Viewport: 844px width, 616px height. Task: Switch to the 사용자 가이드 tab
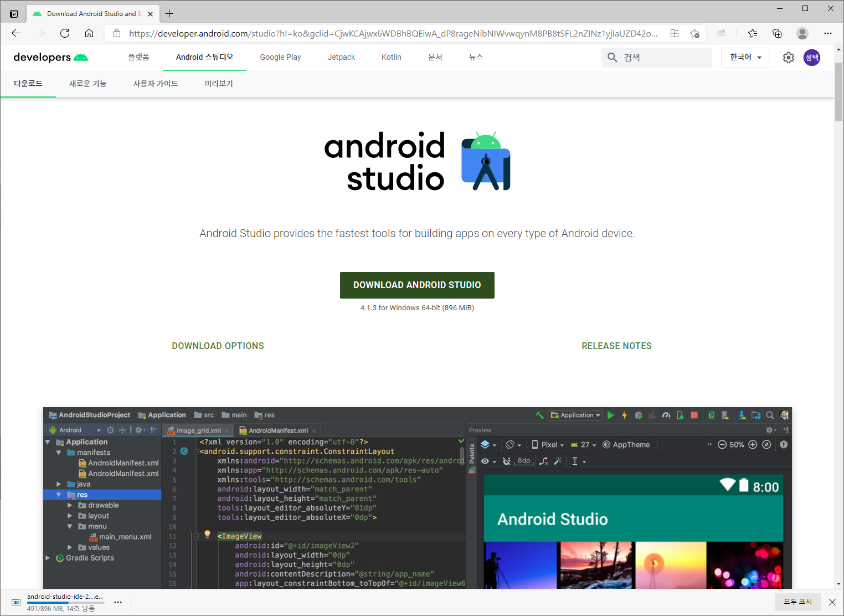(156, 84)
